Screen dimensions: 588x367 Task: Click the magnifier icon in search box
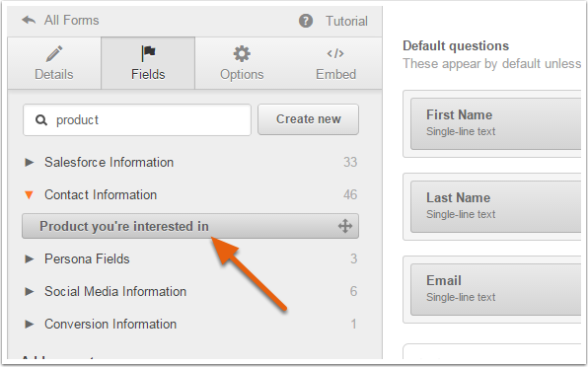[41, 120]
